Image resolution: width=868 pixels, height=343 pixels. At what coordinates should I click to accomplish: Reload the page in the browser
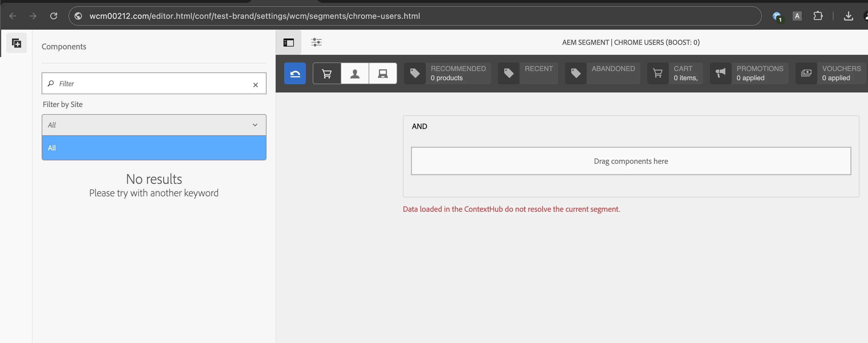tap(54, 16)
